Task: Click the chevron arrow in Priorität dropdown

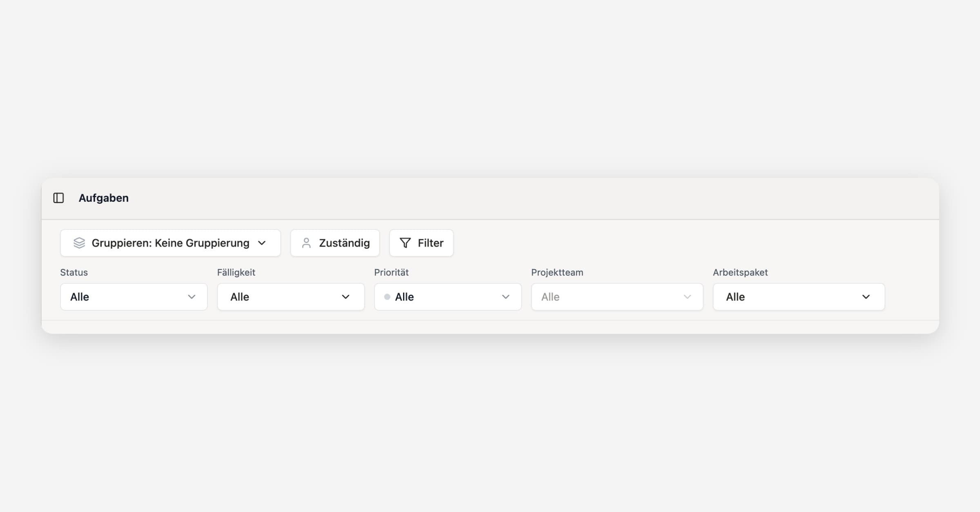Action: pos(506,297)
